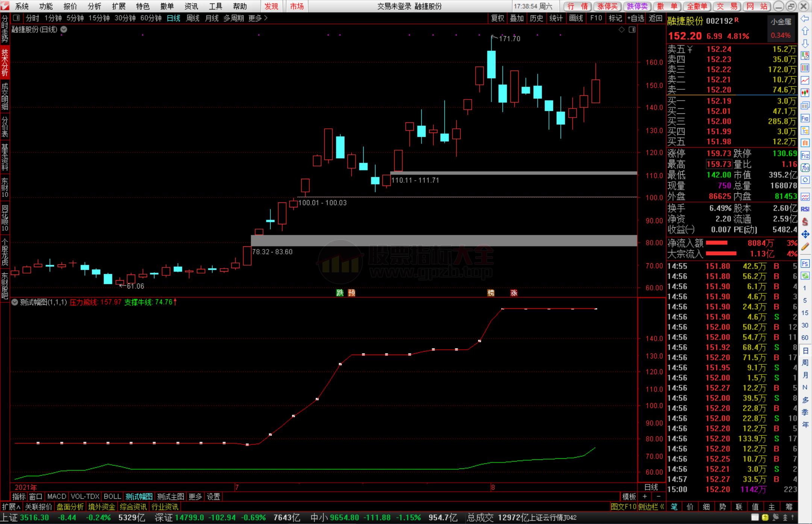
Task: Click the circle-in-square sidebar icon
Action: click(x=805, y=180)
